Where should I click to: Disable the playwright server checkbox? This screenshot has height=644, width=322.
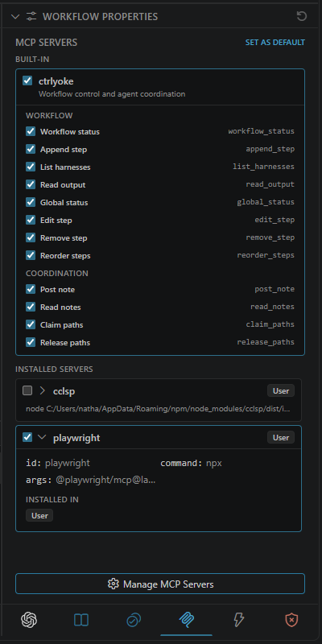click(x=27, y=437)
